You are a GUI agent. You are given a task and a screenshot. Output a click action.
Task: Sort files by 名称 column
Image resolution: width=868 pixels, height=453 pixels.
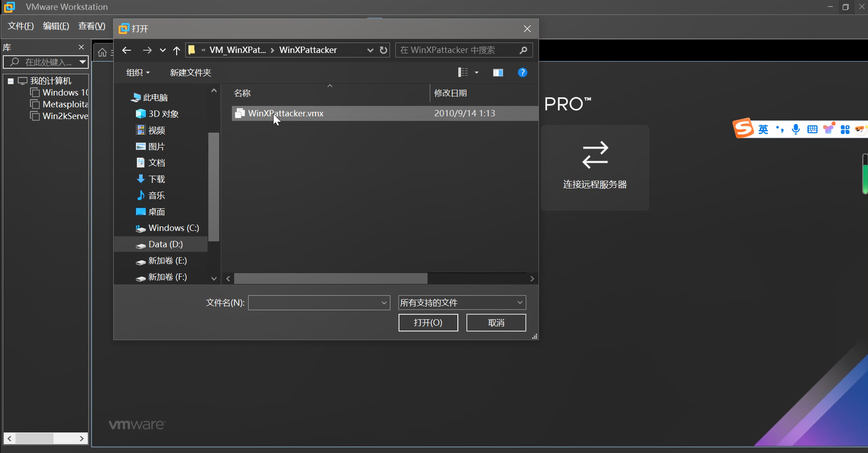243,93
